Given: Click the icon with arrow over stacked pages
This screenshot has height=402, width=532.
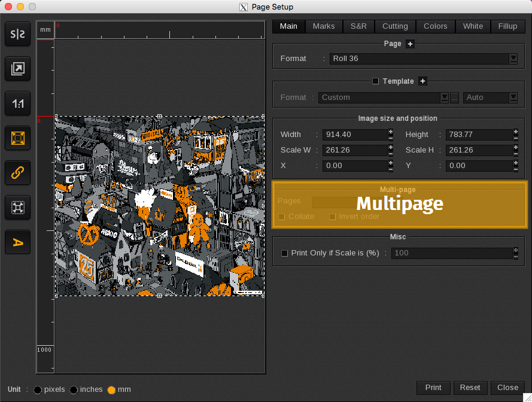Looking at the screenshot, I should (18, 69).
